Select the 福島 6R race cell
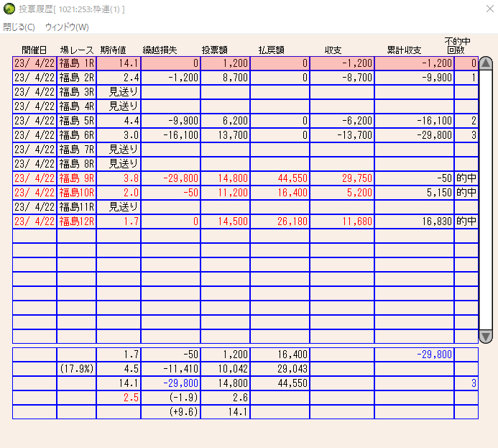The width and height of the screenshot is (498, 448). pyautogui.click(x=77, y=135)
